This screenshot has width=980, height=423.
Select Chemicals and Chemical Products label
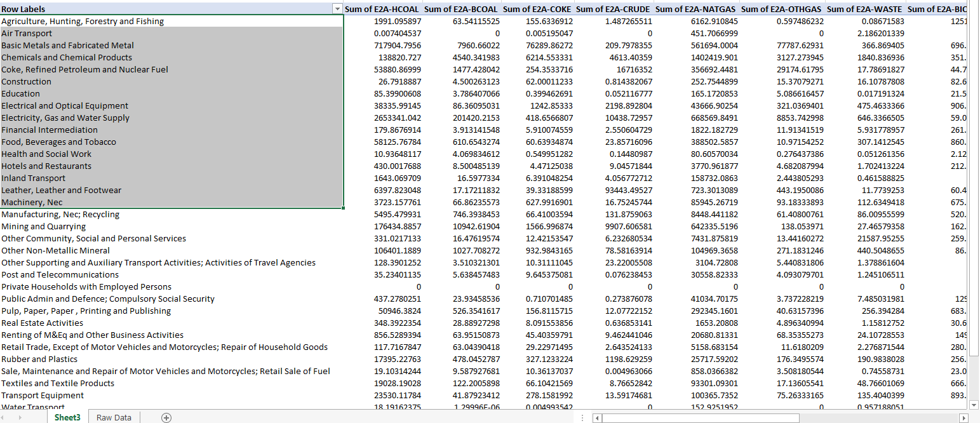coord(67,58)
